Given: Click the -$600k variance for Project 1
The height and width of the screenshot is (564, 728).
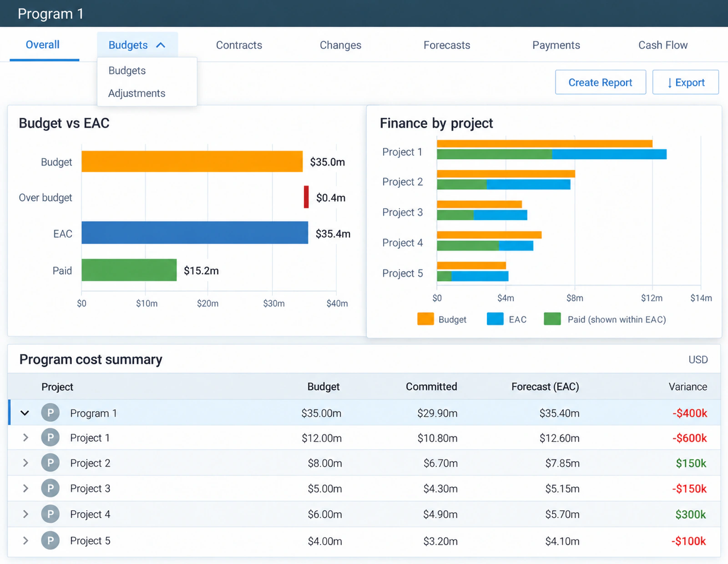Looking at the screenshot, I should (x=690, y=438).
